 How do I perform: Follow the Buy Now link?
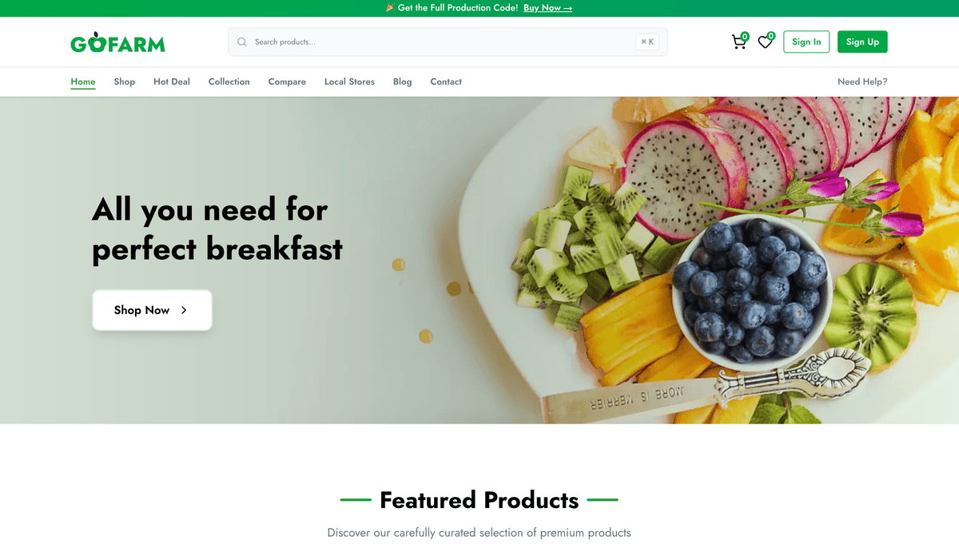pos(548,8)
